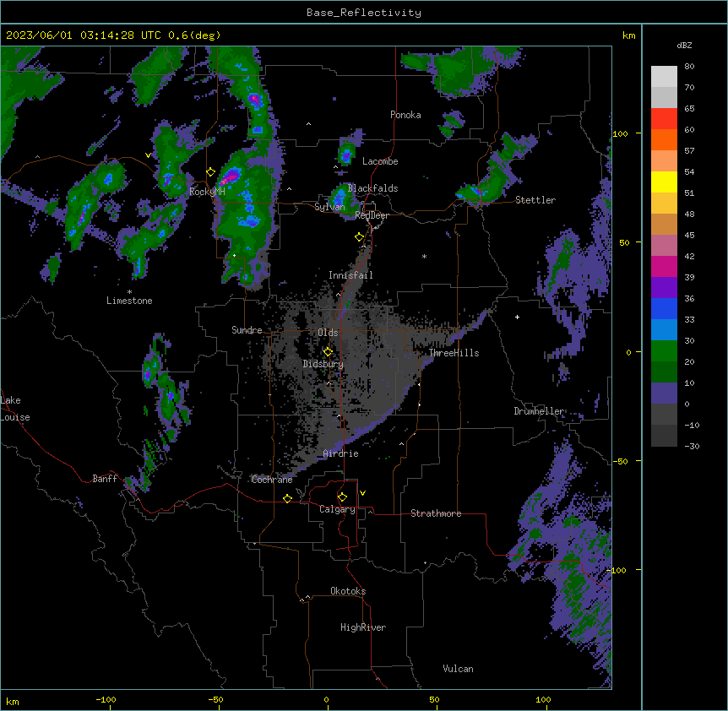Click the Okotoks label
This screenshot has height=711, width=728.
[348, 591]
